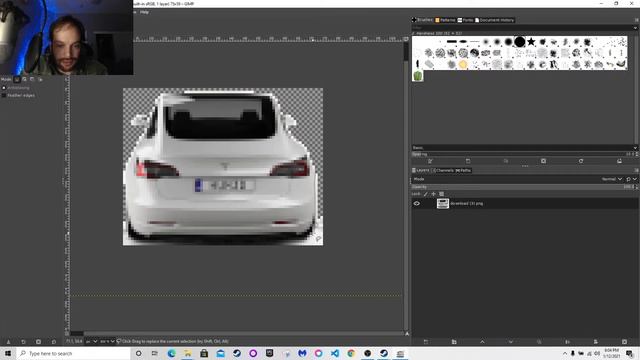Image resolution: width=640 pixels, height=360 pixels.
Task: Select Add to selection mode icon
Action: click(x=24, y=79)
